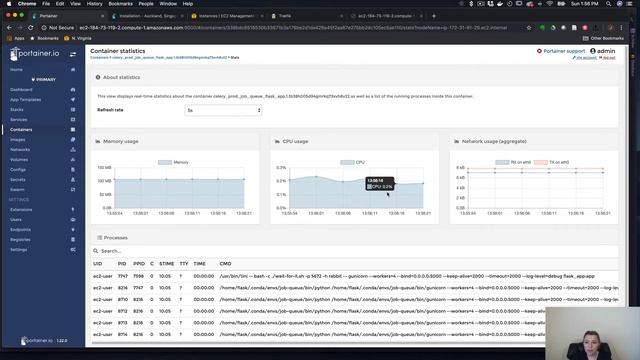The image size is (640, 360).
Task: Sort processes by the CMD column header
Action: click(225, 264)
